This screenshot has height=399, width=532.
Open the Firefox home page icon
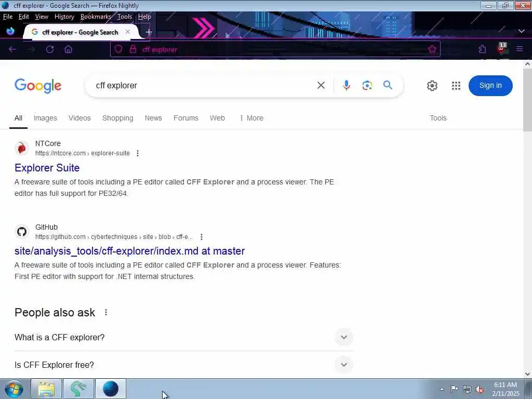tap(68, 49)
